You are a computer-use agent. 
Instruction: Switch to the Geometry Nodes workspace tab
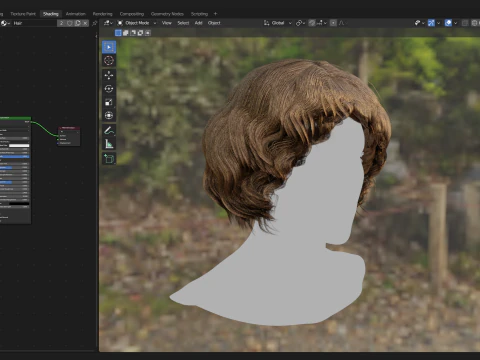[x=167, y=14]
